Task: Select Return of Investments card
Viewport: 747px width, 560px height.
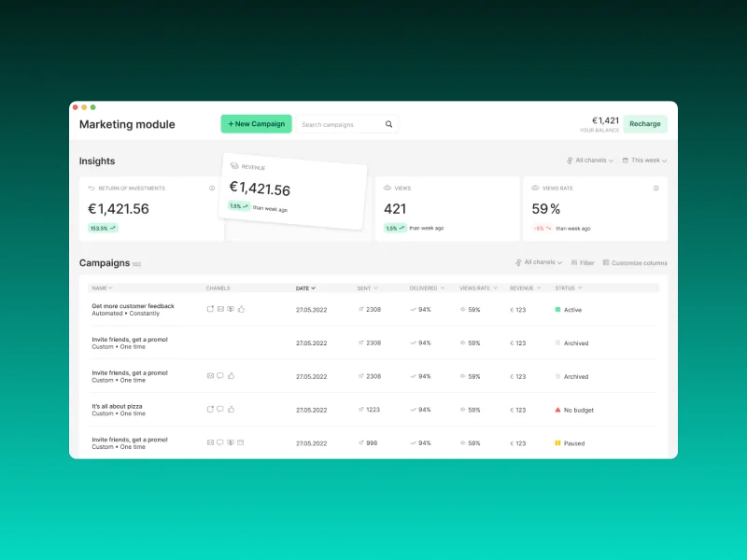Action: 151,208
